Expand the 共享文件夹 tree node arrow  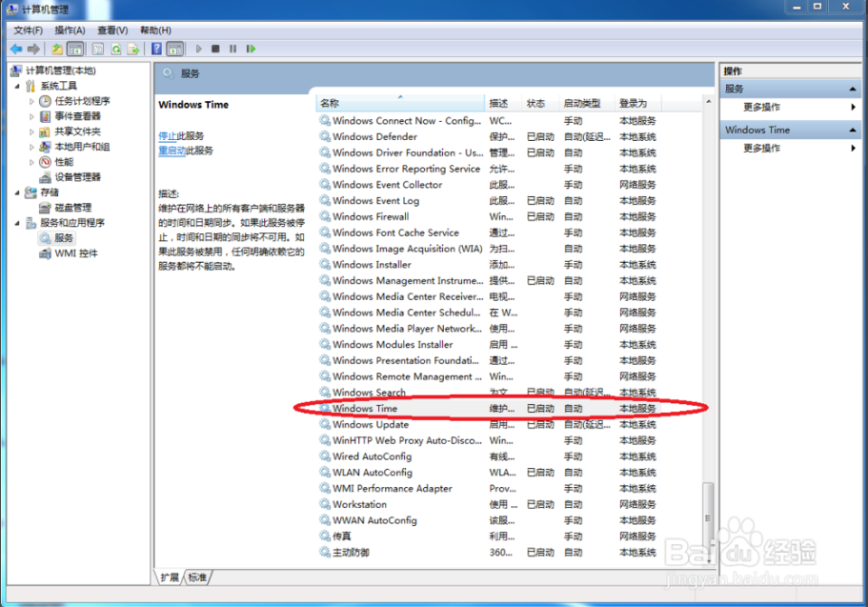pos(31,132)
